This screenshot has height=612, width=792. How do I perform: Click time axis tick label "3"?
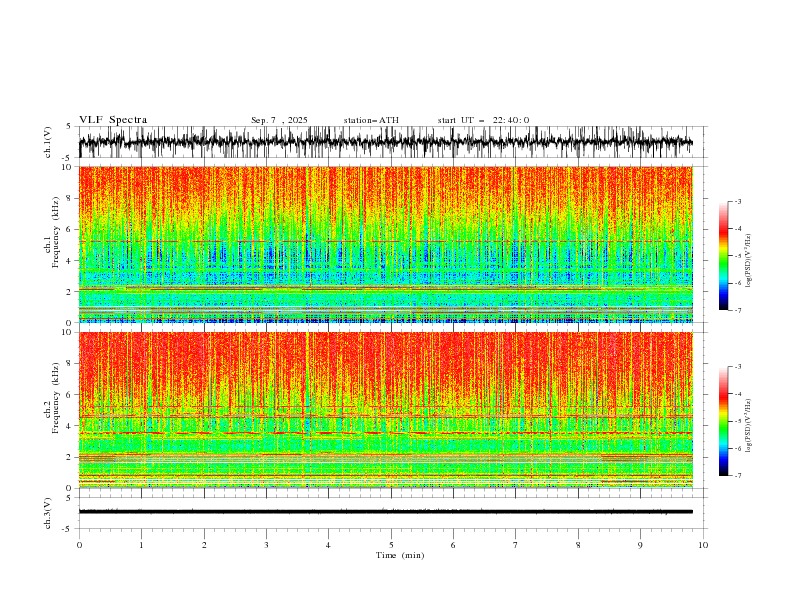click(x=266, y=545)
